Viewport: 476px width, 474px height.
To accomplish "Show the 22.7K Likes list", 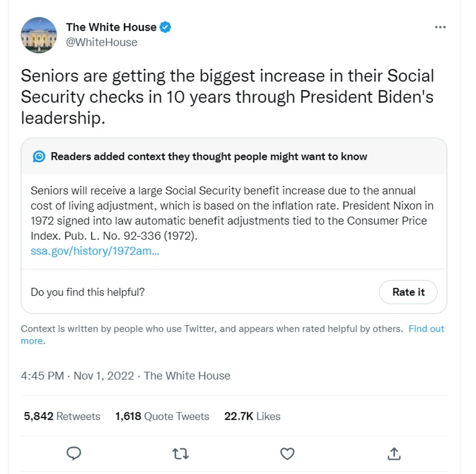I will [252, 416].
